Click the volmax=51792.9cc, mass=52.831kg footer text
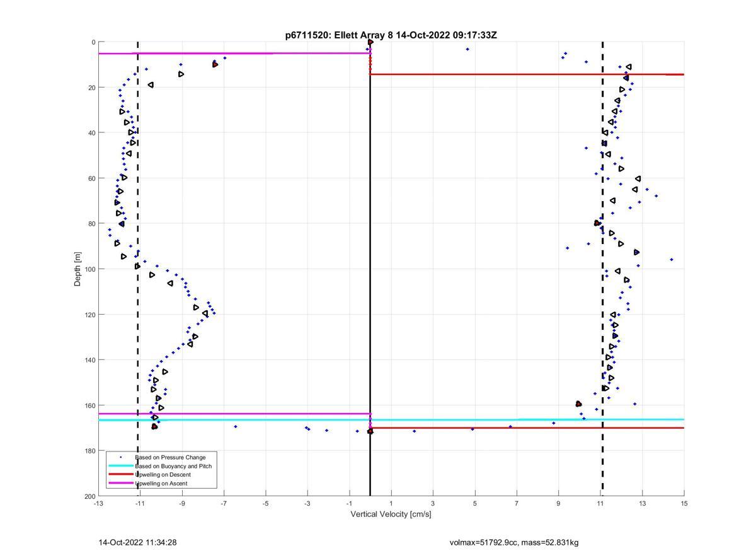The image size is (756, 558). [x=514, y=542]
